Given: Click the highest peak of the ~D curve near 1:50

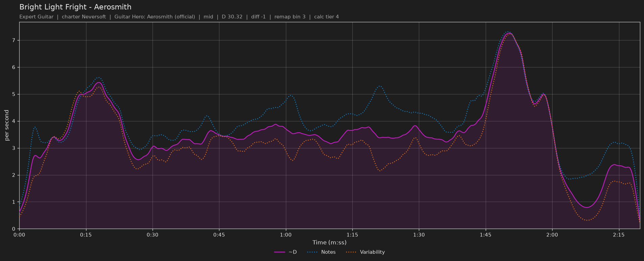Looking at the screenshot, I should tap(510, 33).
